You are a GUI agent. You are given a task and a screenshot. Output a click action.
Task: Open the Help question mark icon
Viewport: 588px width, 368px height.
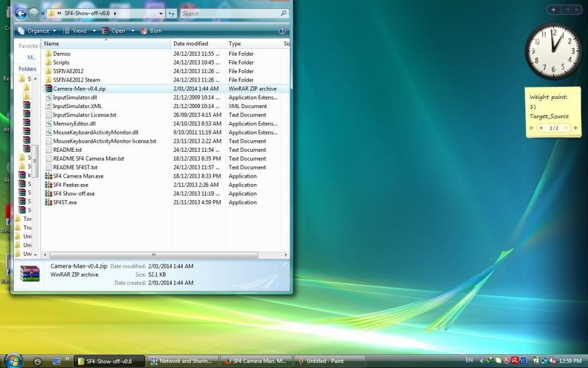(281, 30)
